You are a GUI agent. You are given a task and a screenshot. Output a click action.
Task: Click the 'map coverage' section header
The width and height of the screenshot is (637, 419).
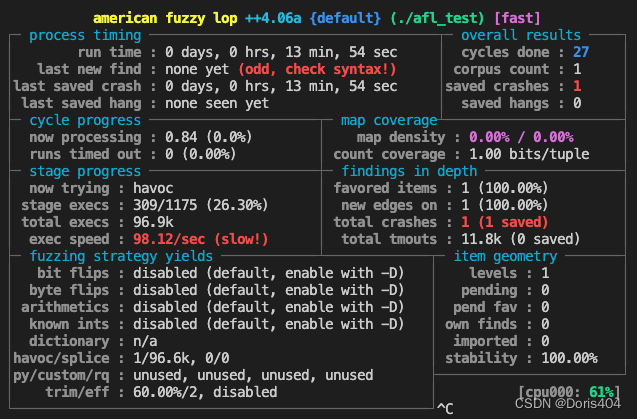tap(389, 121)
